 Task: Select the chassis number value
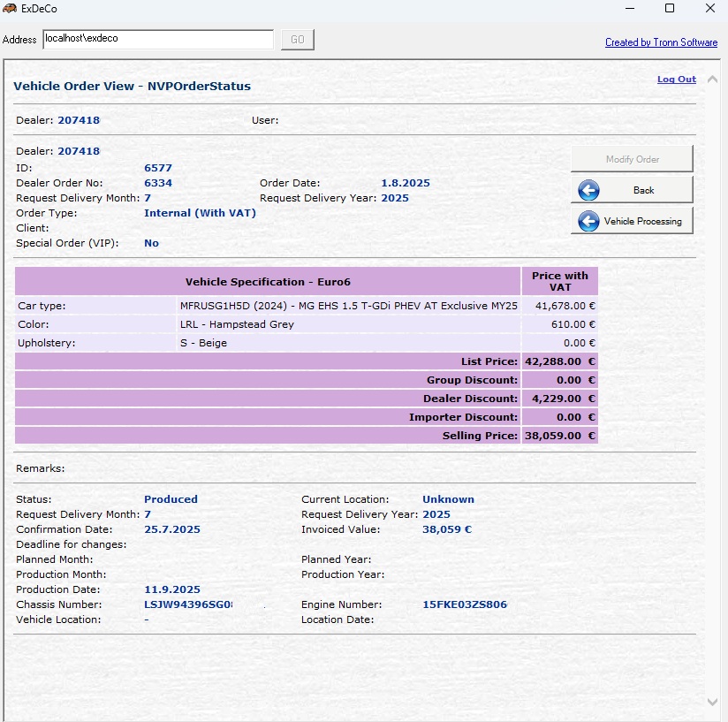tap(188, 605)
